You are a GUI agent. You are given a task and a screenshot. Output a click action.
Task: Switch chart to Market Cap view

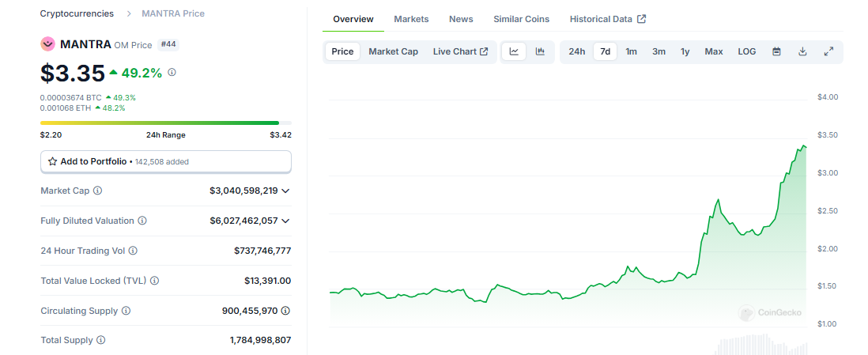coord(393,51)
